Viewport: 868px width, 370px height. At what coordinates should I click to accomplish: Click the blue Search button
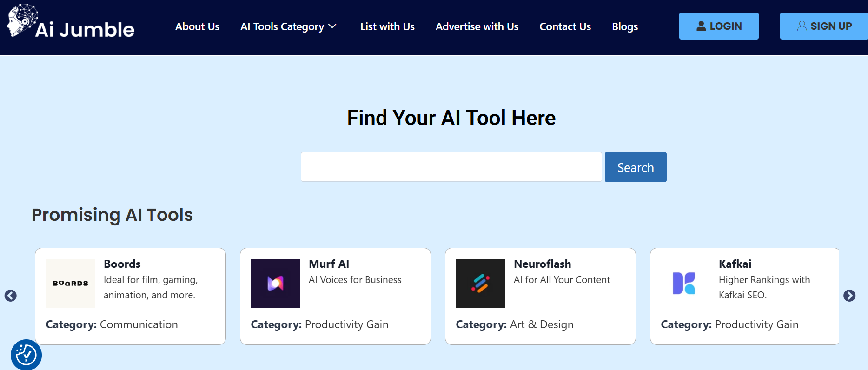click(x=636, y=167)
